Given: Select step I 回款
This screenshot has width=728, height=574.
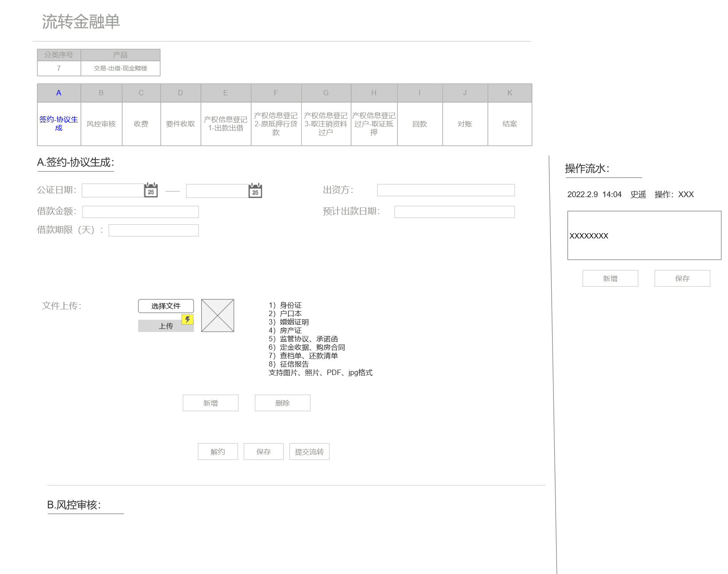Looking at the screenshot, I should [420, 124].
